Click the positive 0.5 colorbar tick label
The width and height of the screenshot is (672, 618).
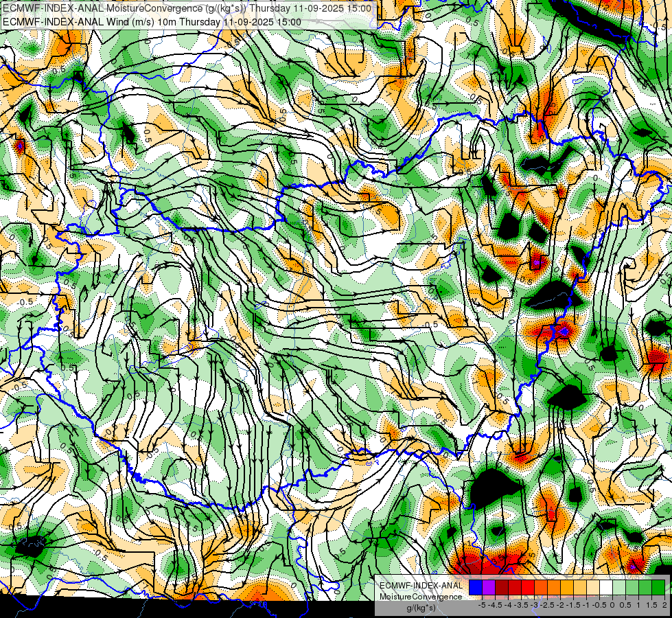click(625, 605)
